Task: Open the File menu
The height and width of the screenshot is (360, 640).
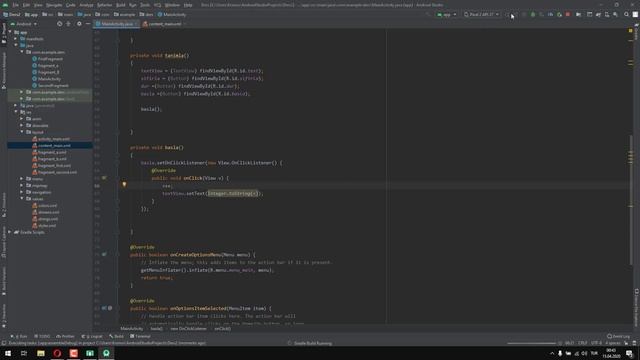Action: pyautogui.click(x=15, y=5)
